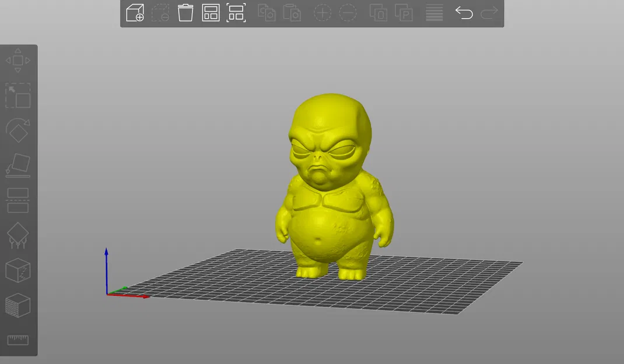This screenshot has width=624, height=364.
Task: Click the clone model icon
Action: [378, 13]
